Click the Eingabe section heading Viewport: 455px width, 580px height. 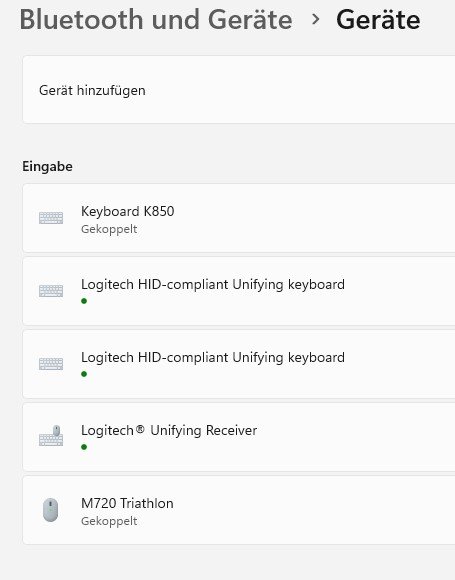click(x=47, y=166)
